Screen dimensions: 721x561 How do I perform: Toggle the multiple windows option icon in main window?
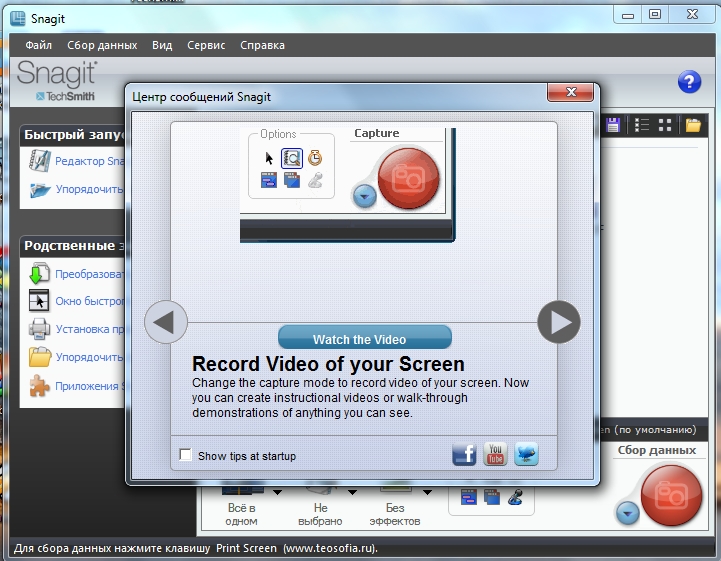(x=492, y=497)
